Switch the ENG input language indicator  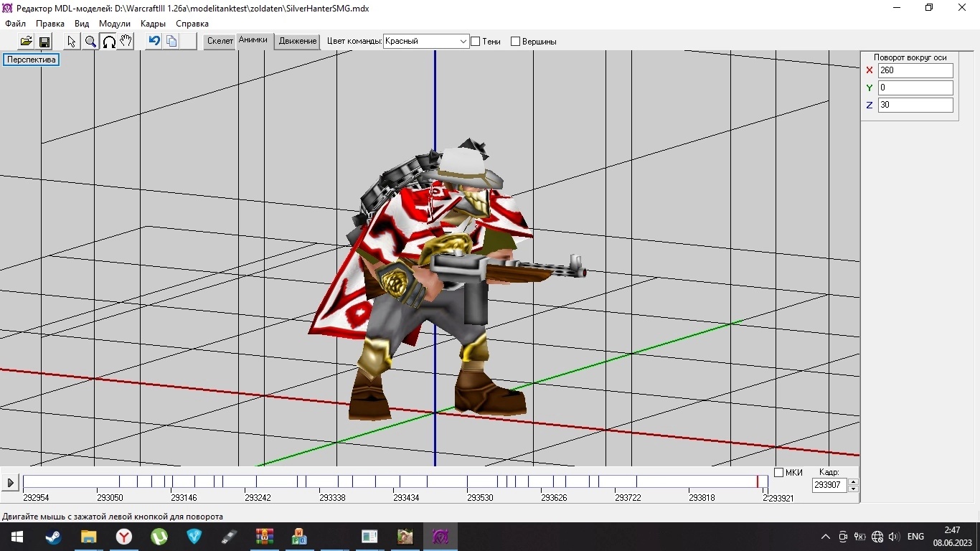[915, 537]
